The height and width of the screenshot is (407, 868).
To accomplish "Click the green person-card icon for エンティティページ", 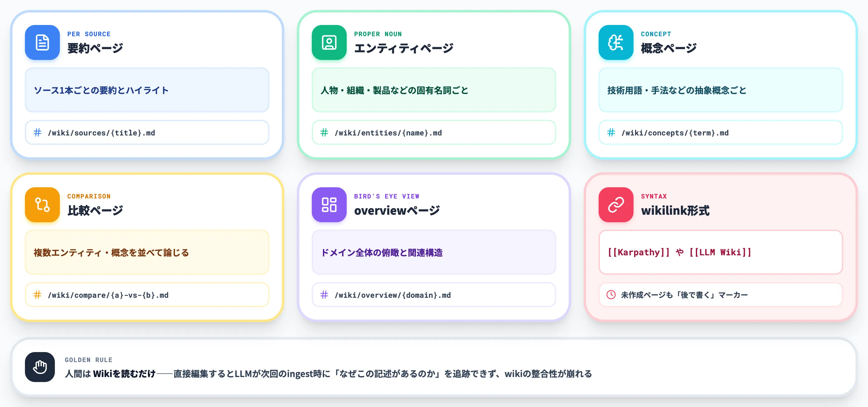I will 329,42.
